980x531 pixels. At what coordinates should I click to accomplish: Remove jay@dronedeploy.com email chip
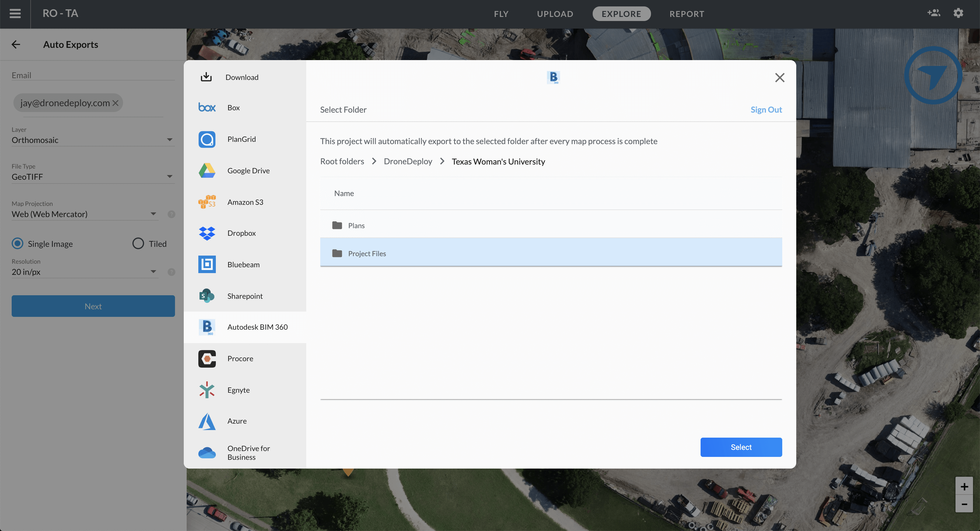(116, 103)
